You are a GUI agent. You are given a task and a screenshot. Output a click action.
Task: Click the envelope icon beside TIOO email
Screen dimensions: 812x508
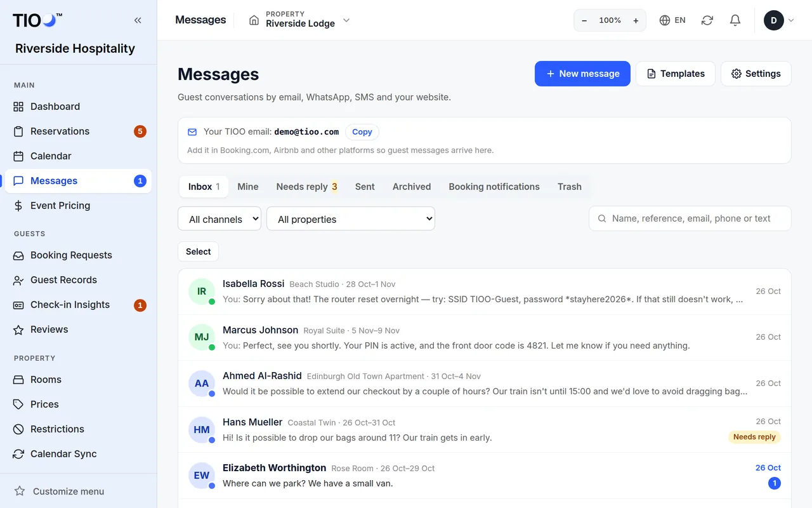(x=192, y=132)
